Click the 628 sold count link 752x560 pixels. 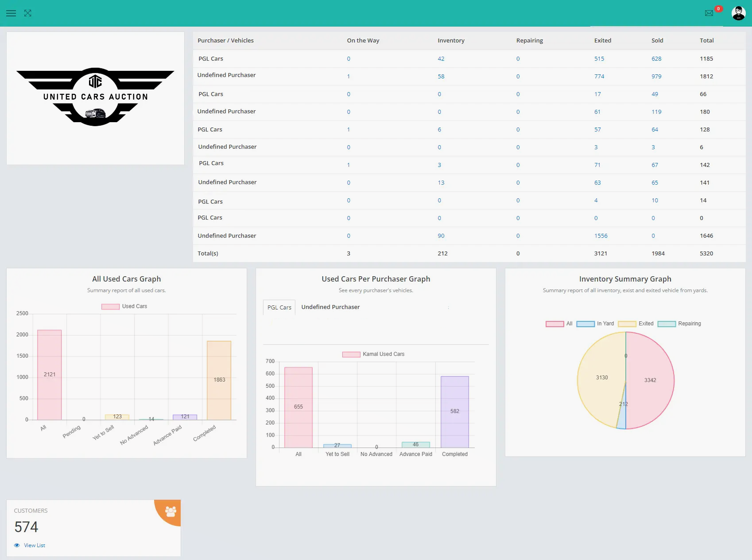656,59
